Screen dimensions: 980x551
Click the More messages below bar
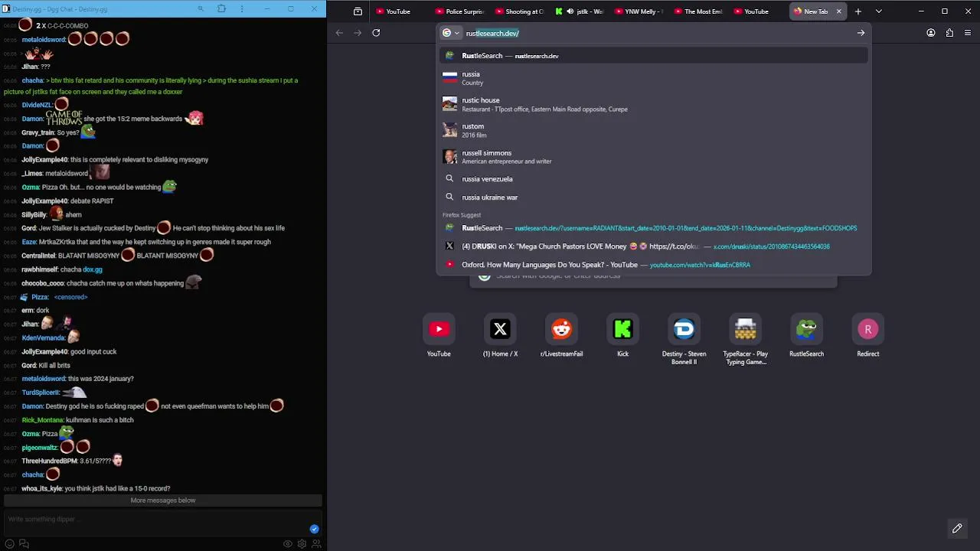tap(163, 500)
